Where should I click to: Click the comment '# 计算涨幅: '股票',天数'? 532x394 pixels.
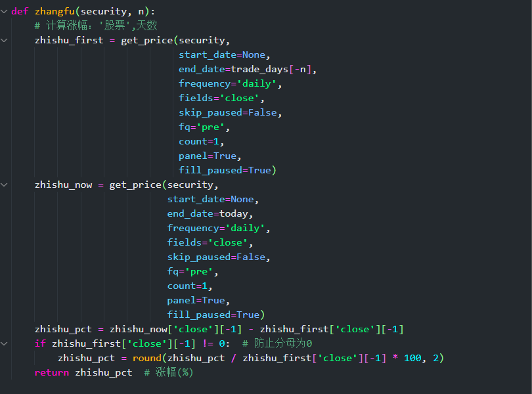(x=96, y=26)
